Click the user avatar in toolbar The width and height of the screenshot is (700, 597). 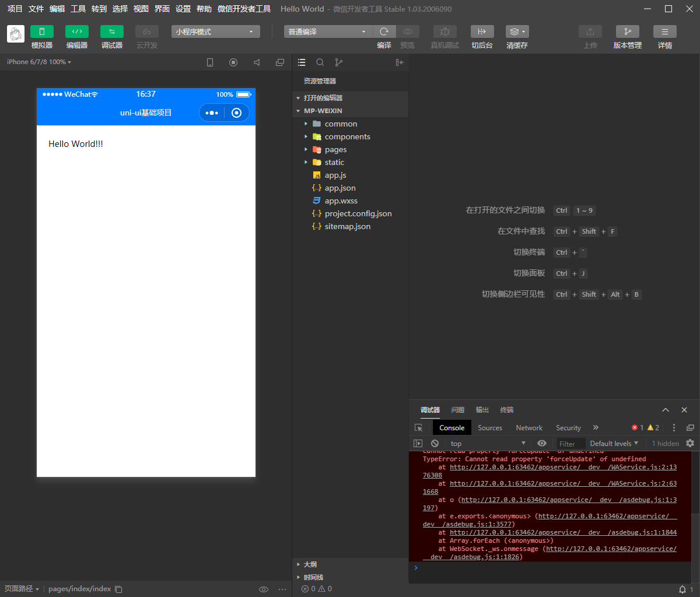[x=16, y=34]
